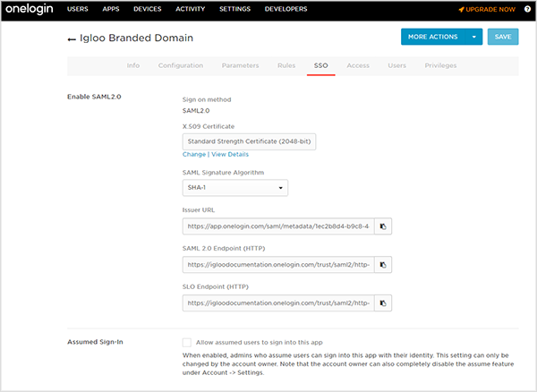Expand the More Actions dropdown arrow
The image size is (537, 392).
click(472, 38)
